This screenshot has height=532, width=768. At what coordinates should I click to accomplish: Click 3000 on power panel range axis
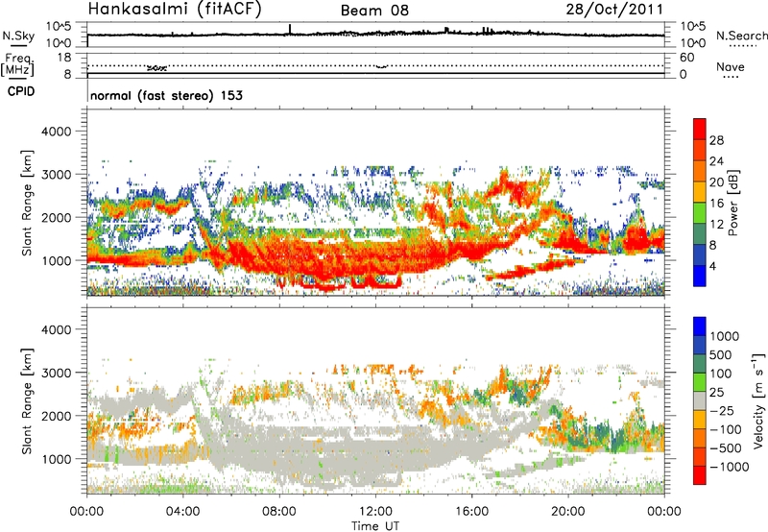[x=56, y=175]
